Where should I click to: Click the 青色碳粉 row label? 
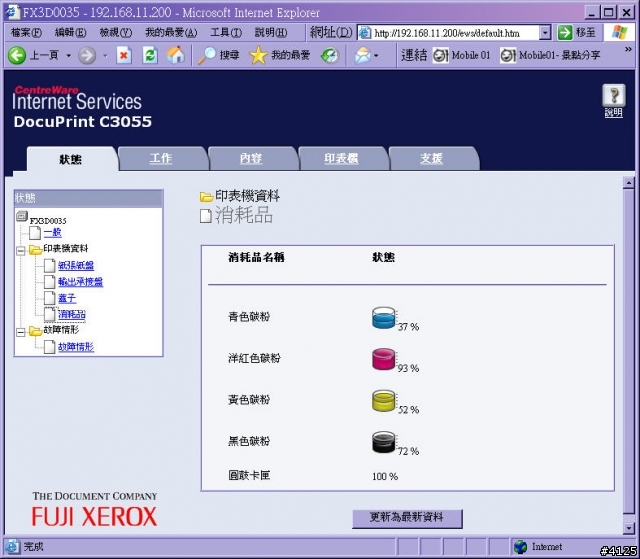click(249, 317)
